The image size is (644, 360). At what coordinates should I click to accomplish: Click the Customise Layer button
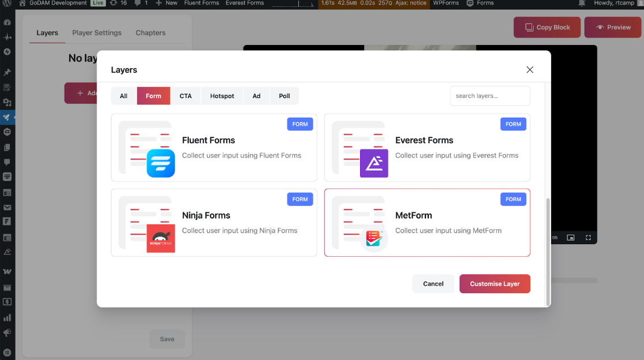495,283
